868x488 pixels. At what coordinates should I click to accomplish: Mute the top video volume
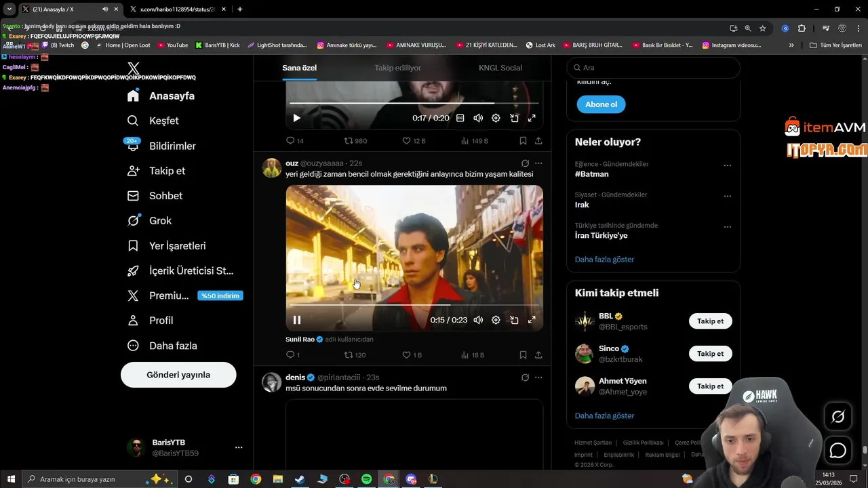[x=478, y=118]
